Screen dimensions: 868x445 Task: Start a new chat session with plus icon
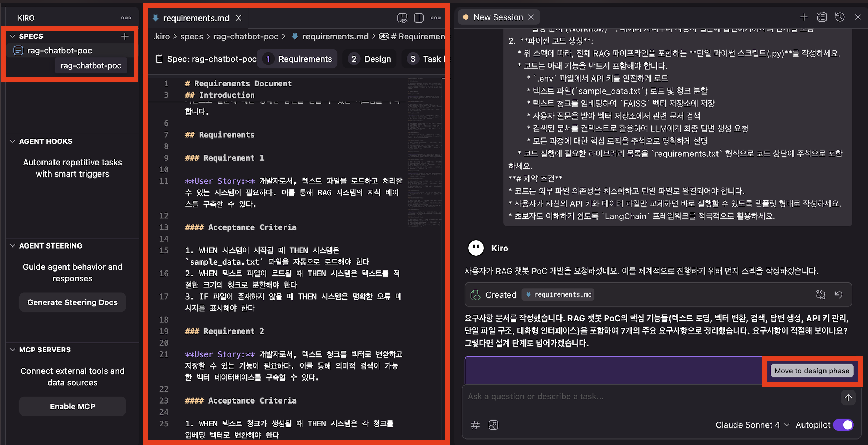click(x=804, y=17)
